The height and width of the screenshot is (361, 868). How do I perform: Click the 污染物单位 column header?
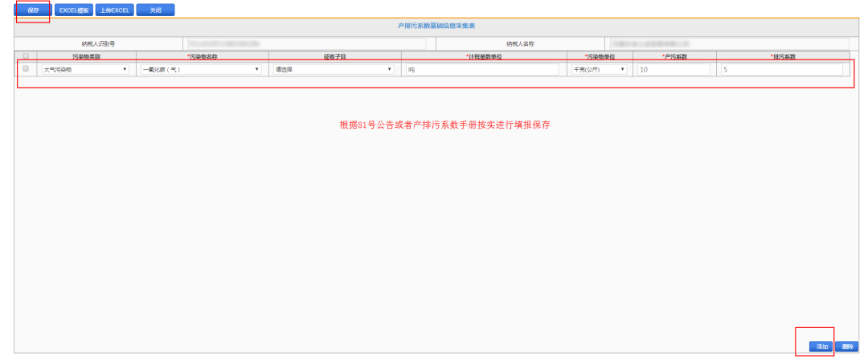[600, 56]
